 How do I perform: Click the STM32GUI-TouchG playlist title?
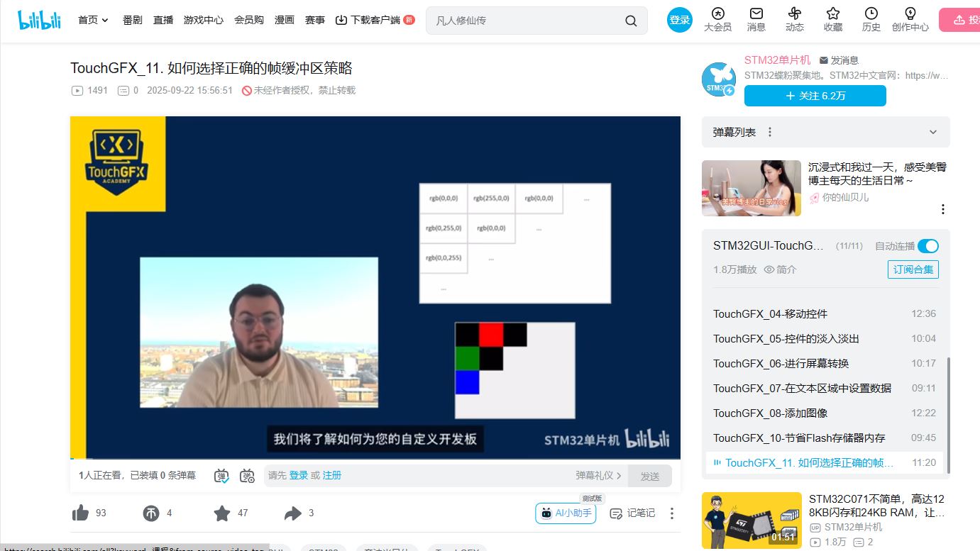pos(769,246)
